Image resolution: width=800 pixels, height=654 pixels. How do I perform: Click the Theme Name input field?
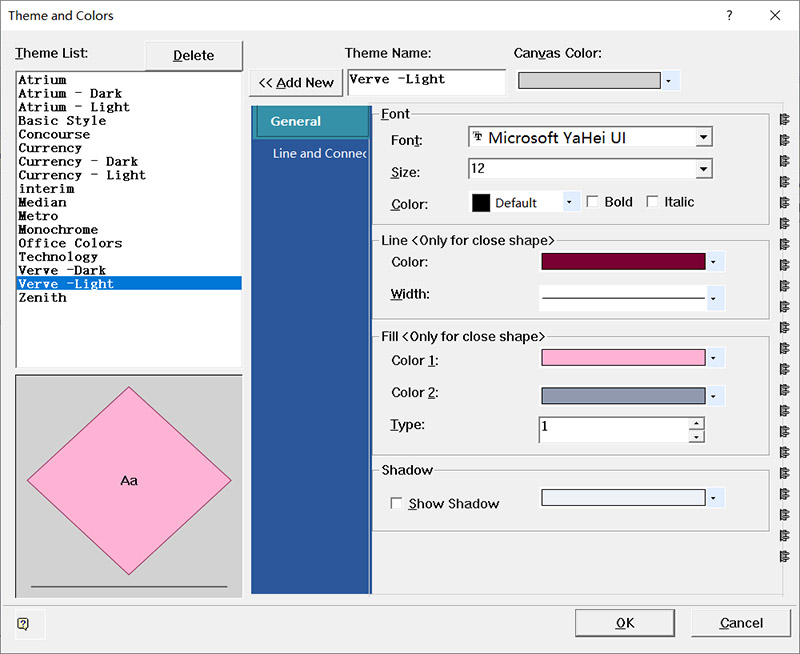[x=427, y=82]
